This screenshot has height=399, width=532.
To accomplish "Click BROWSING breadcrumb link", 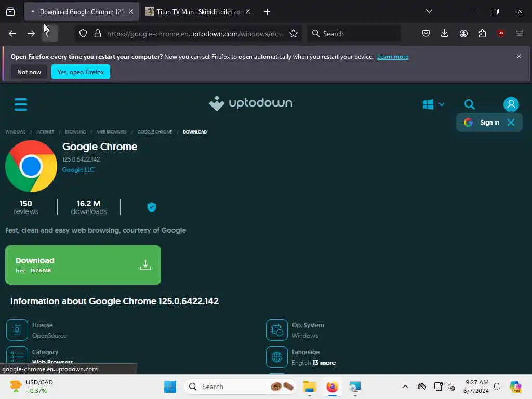I will (x=75, y=132).
